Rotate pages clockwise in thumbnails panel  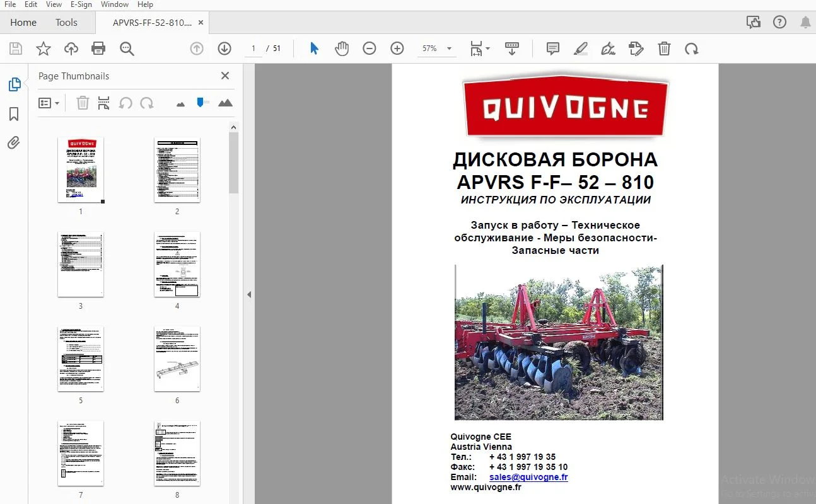[147, 103]
